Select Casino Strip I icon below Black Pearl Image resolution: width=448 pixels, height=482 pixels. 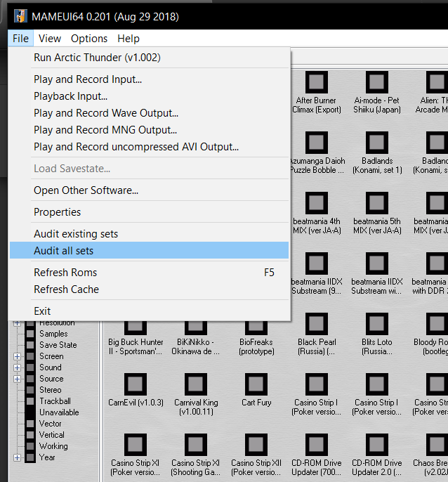(x=317, y=384)
